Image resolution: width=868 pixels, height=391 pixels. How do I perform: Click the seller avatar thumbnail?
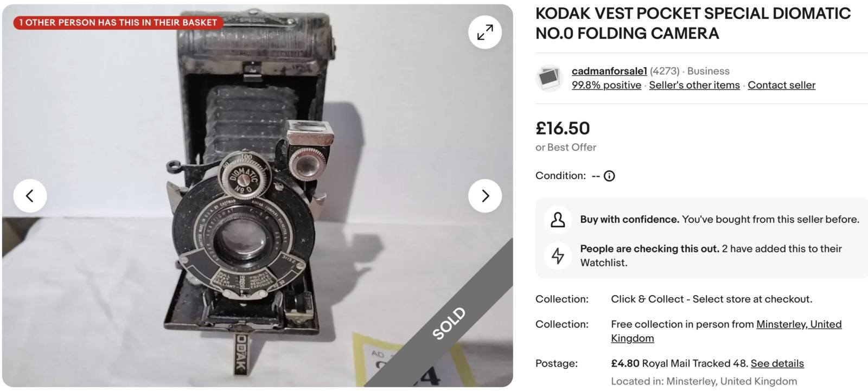click(550, 78)
